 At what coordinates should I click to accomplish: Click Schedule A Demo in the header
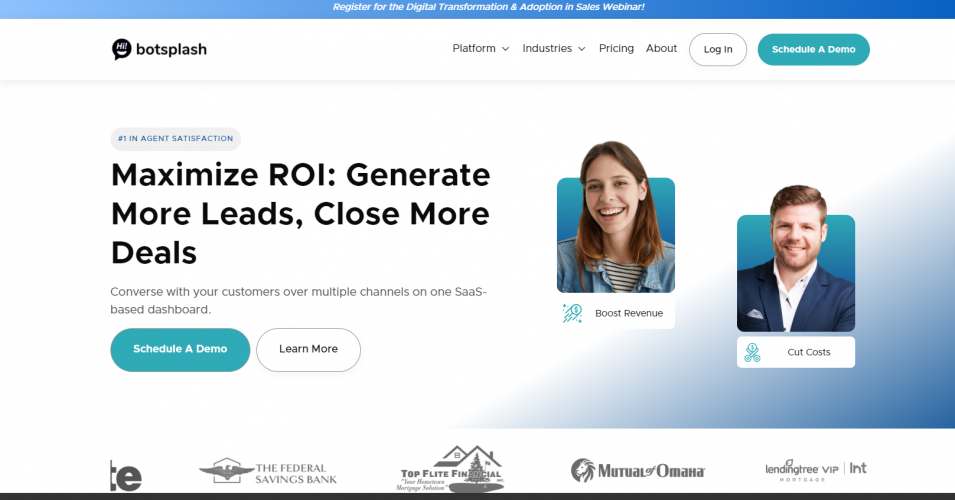(x=814, y=49)
